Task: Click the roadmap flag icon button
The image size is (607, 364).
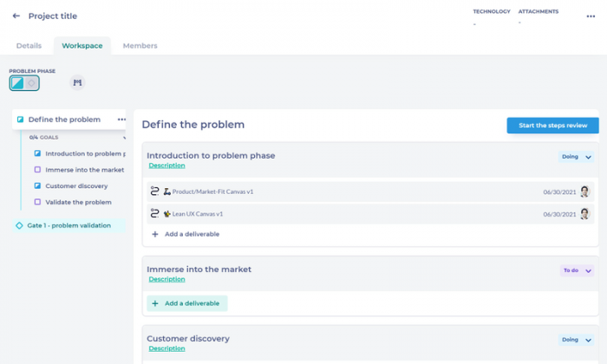Action: coord(77,82)
